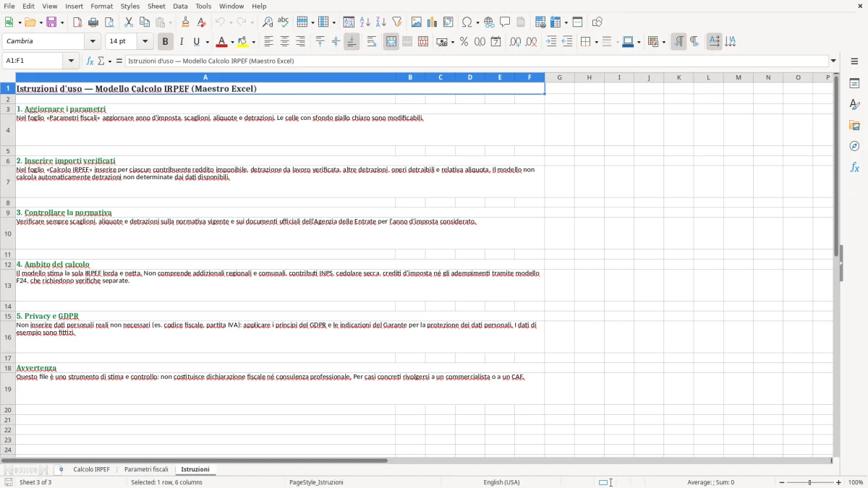Click the PageStyle_Istruzioni status bar field
868x488 pixels.
(x=316, y=482)
